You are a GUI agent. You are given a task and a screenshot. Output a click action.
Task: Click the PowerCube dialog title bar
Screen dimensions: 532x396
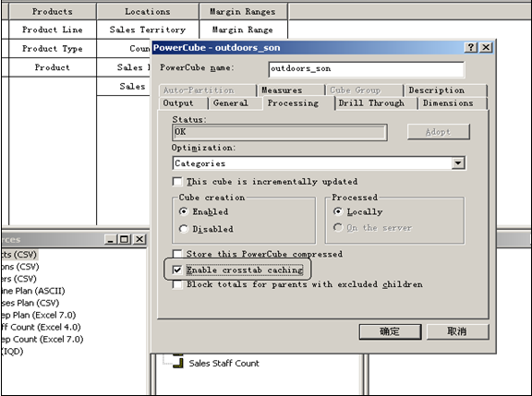coord(307,47)
